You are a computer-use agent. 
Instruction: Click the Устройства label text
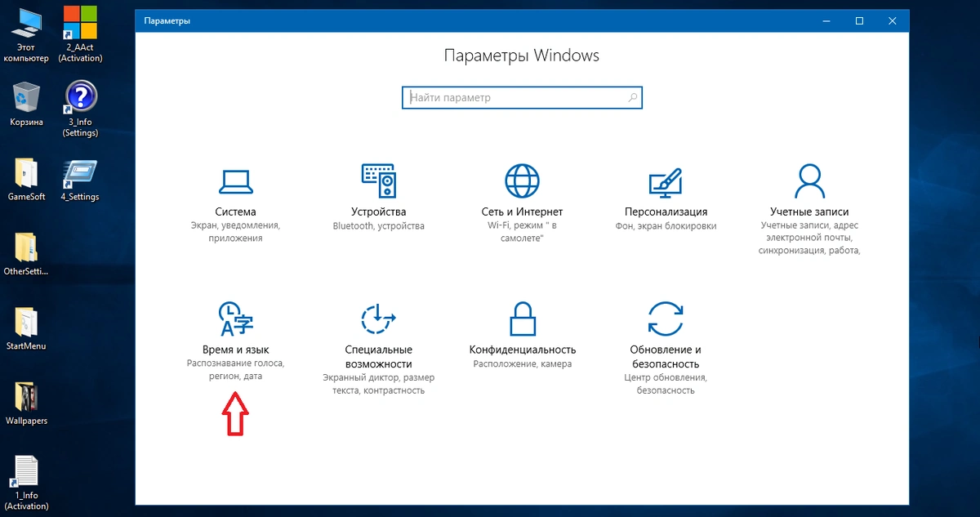pyautogui.click(x=379, y=212)
